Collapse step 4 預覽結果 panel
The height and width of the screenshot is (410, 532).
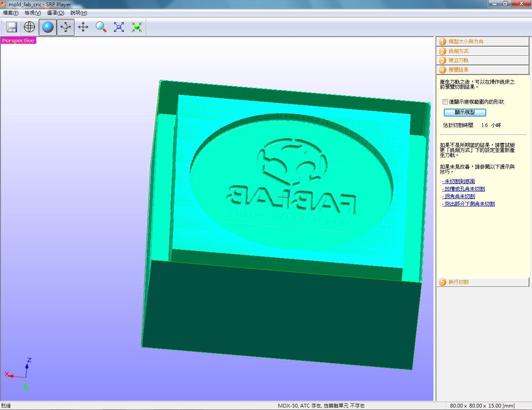tap(483, 70)
